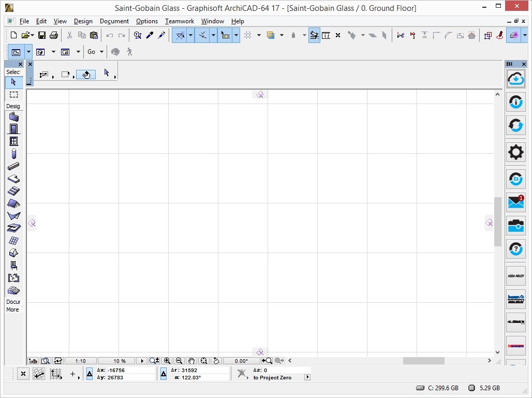This screenshot has width=532, height=398.
Task: Select the Zone tool in toolbox
Action: point(13,278)
